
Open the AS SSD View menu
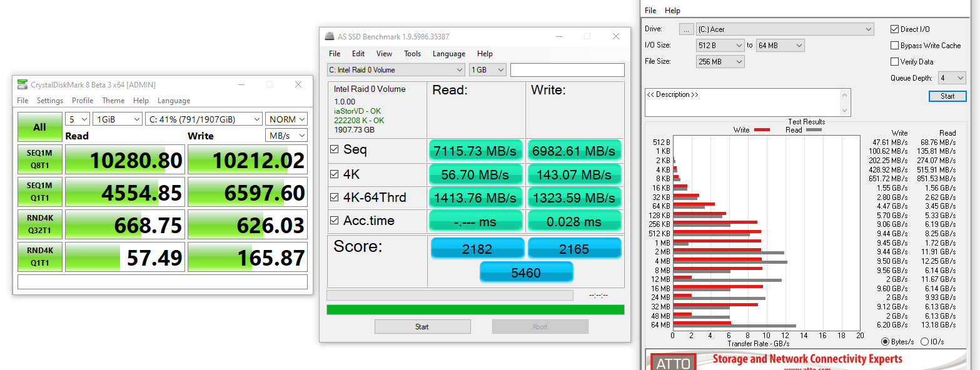click(384, 54)
